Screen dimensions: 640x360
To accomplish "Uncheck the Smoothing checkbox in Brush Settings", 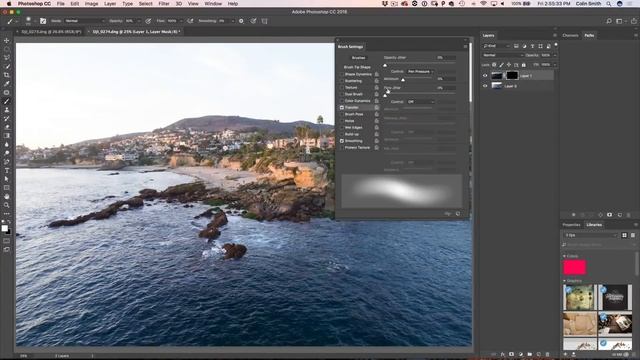I will (x=342, y=141).
